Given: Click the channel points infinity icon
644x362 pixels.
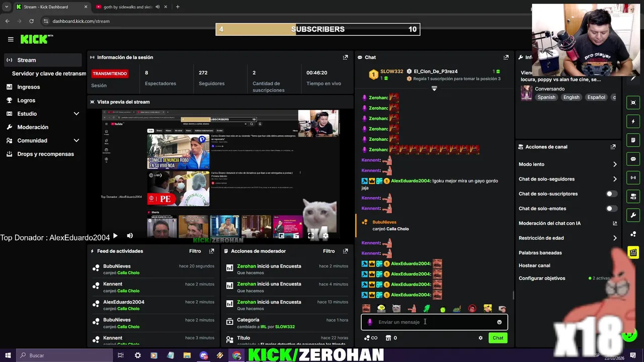Looking at the screenshot, I should [x=371, y=338].
